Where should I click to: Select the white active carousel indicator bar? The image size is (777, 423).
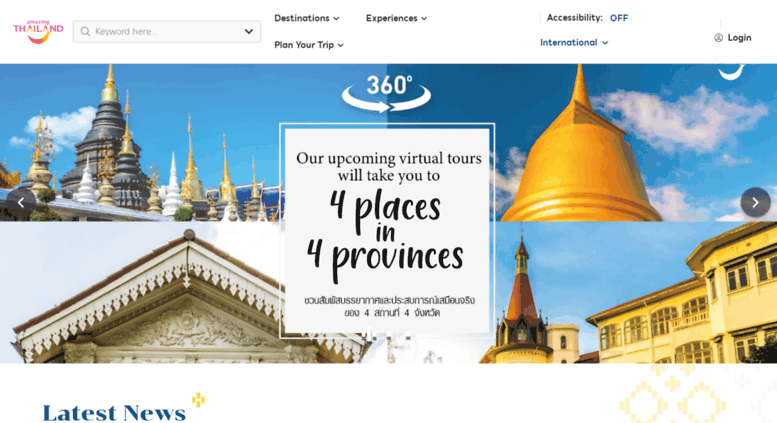(368, 335)
